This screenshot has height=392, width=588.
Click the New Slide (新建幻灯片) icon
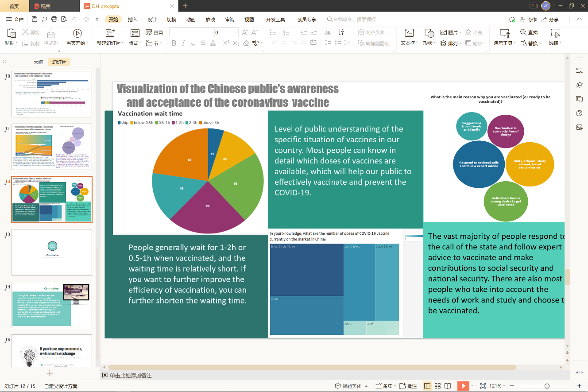click(110, 33)
